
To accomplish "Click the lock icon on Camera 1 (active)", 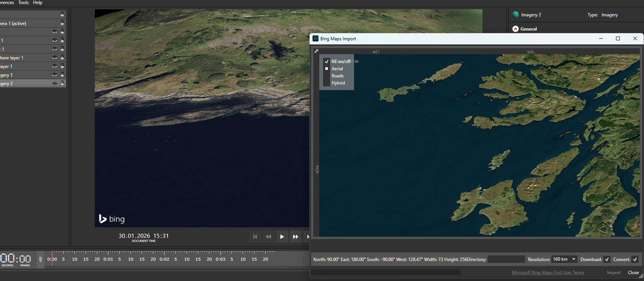I will click(x=62, y=23).
